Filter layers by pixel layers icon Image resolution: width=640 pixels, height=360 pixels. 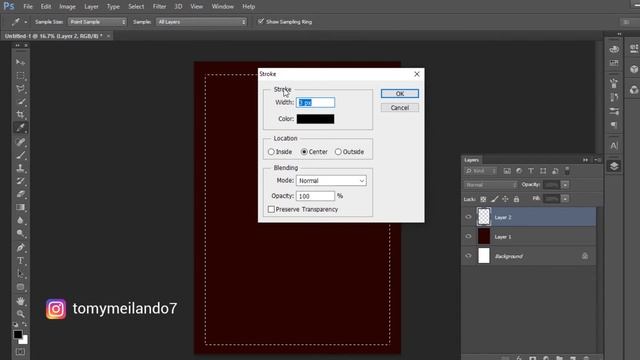click(507, 171)
